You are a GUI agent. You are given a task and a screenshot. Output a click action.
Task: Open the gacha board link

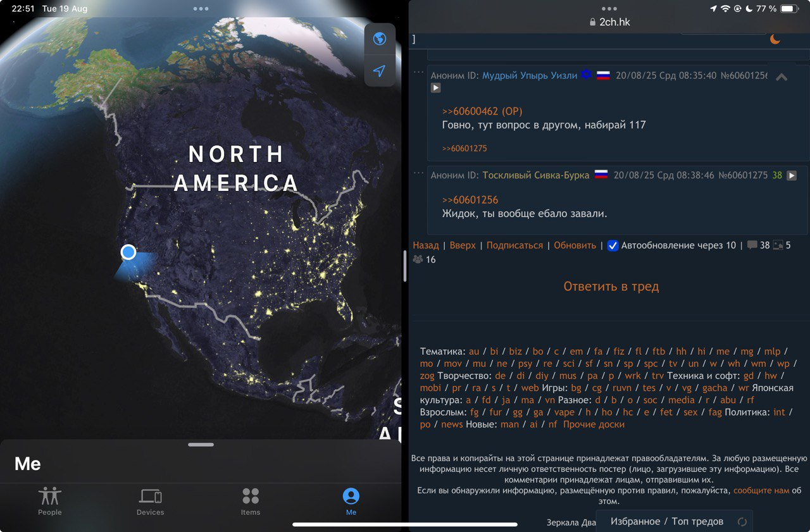click(x=715, y=388)
